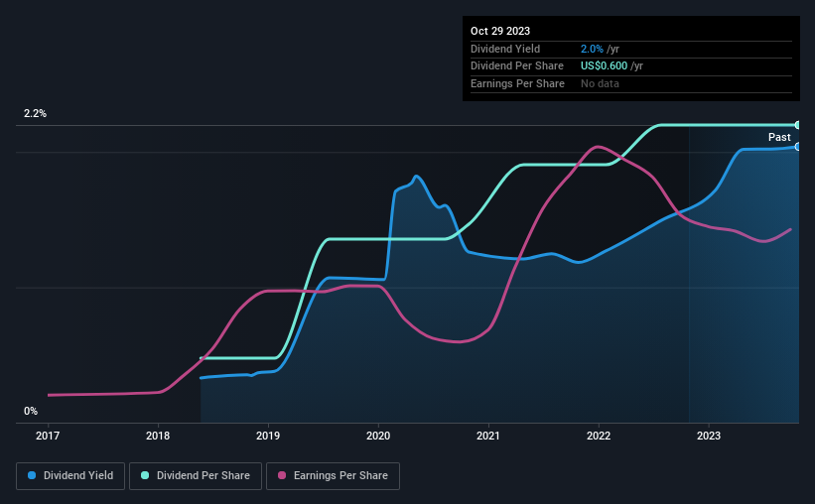Click the 2023 x-axis label
Image resolution: width=815 pixels, height=504 pixels.
tap(709, 436)
